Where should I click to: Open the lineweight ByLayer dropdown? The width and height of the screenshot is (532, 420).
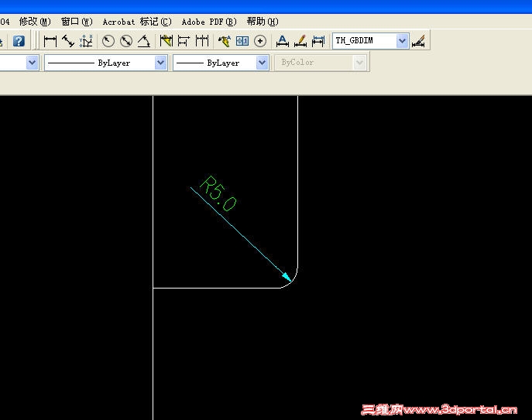point(262,63)
